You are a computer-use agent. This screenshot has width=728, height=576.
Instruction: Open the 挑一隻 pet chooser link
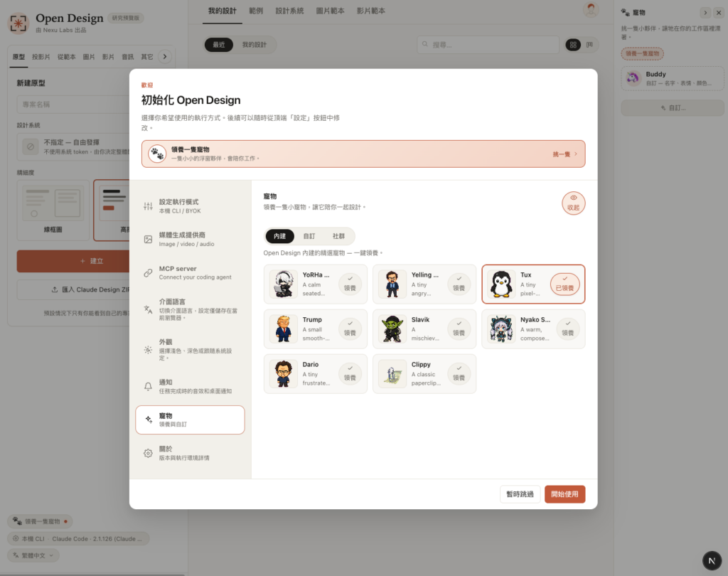pyautogui.click(x=564, y=154)
